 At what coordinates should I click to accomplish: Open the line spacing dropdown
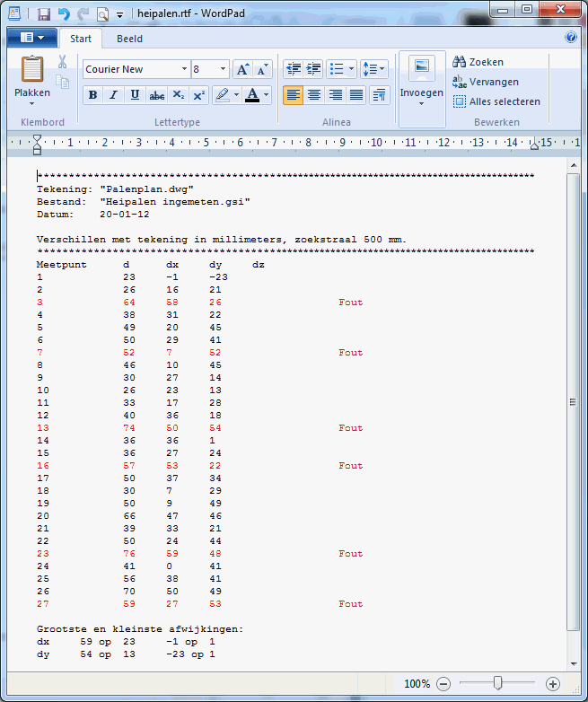(x=374, y=69)
